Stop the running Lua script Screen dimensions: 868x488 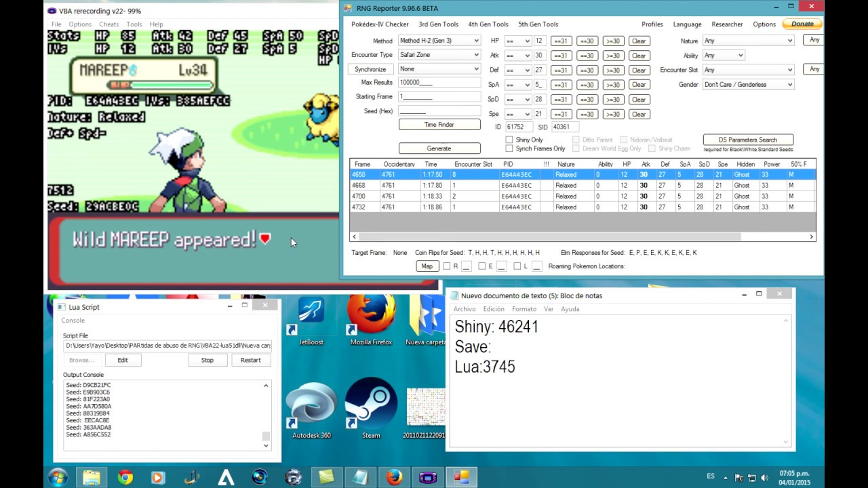coord(208,360)
